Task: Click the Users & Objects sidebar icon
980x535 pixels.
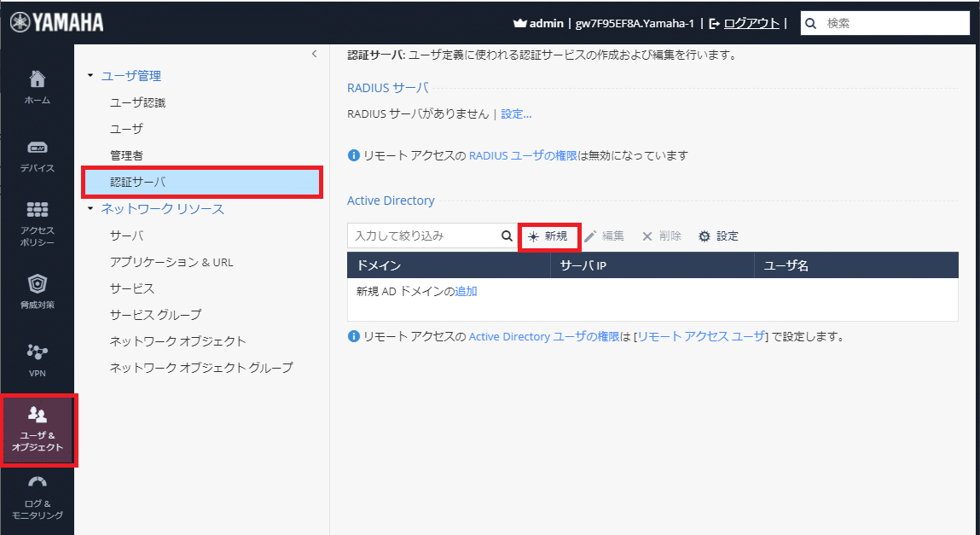Action: [x=38, y=416]
